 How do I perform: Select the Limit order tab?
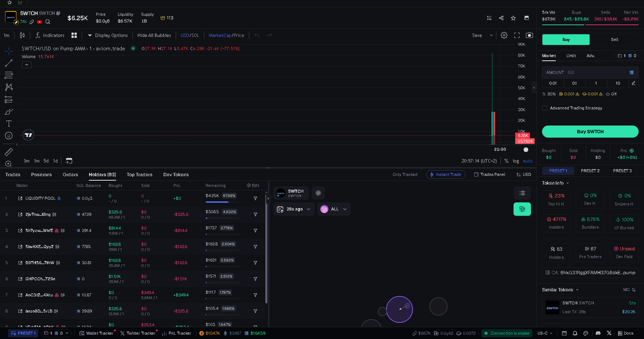(571, 55)
